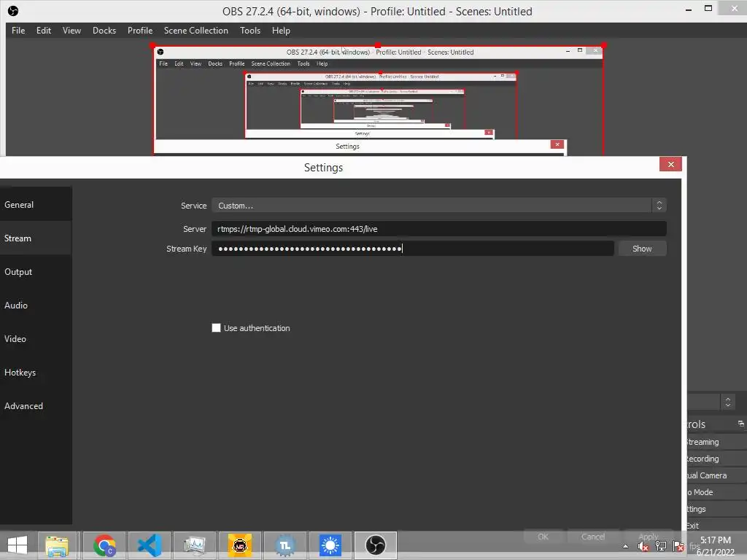Click the Stream Key password field
Image resolution: width=747 pixels, height=560 pixels.
[x=413, y=249]
